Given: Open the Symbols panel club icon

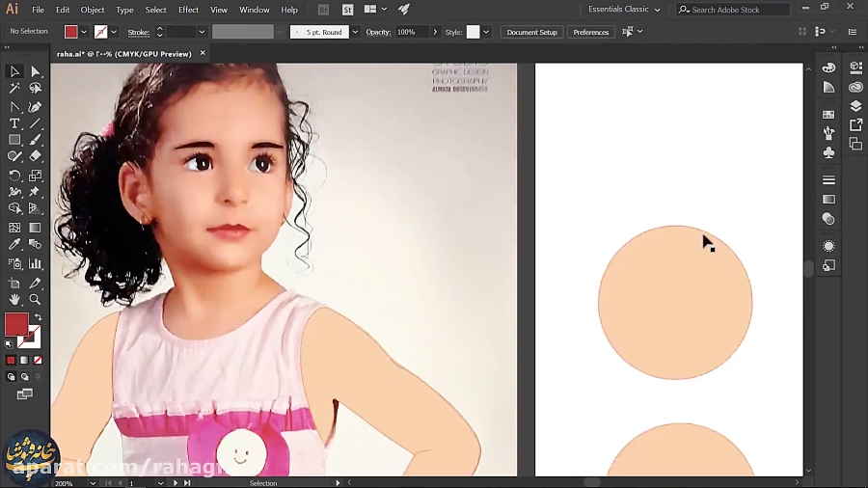Looking at the screenshot, I should point(828,152).
